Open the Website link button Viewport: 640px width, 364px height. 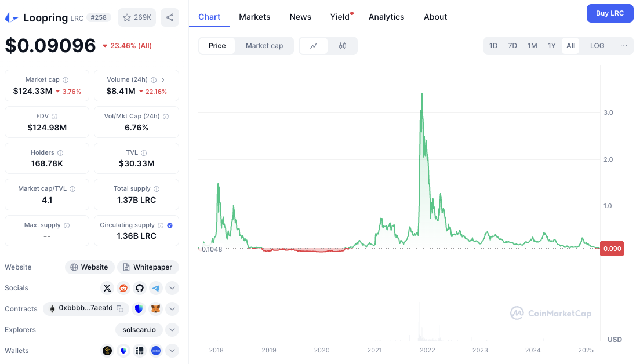[89, 267]
